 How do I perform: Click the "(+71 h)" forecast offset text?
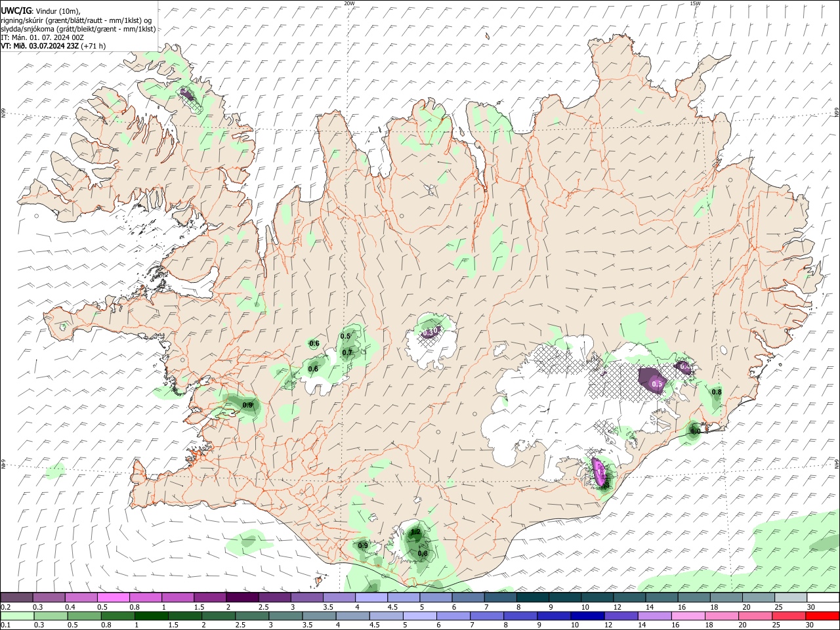(x=94, y=46)
